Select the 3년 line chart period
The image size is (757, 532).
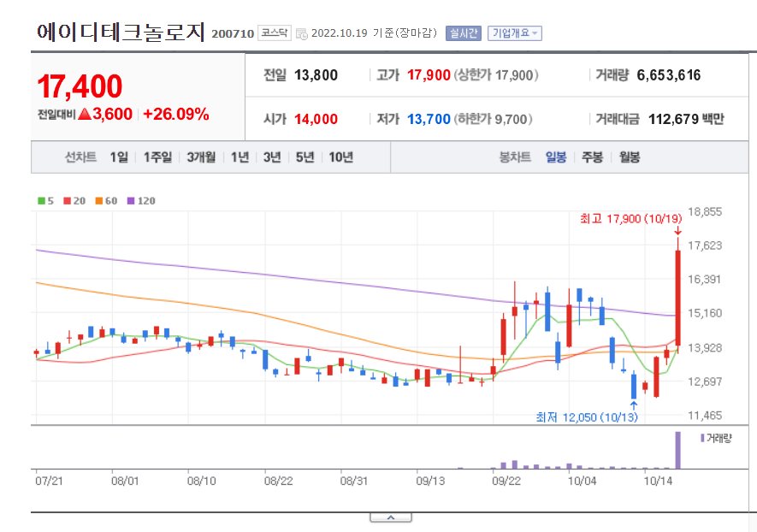click(272, 157)
